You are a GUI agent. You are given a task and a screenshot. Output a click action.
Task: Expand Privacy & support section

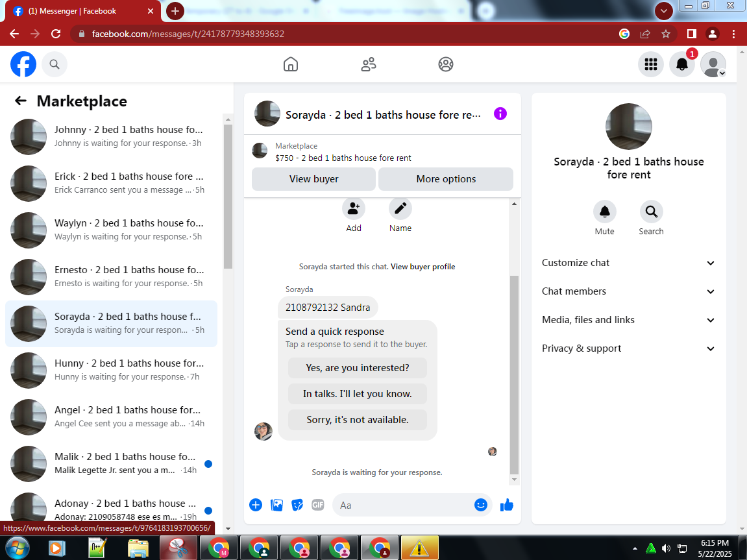[x=628, y=348]
